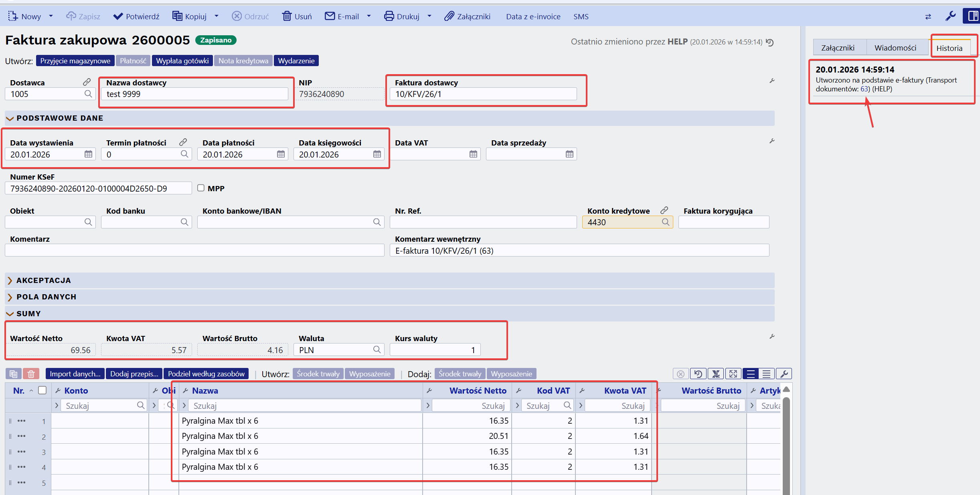Screen dimensions: 980x495
Task: Click search magnifier in Dostawca field
Action: [88, 94]
